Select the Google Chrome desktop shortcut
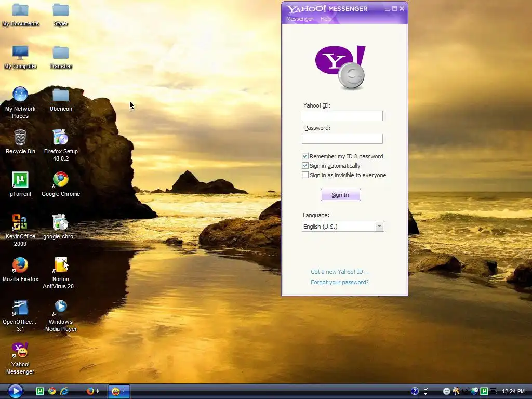 pyautogui.click(x=61, y=184)
